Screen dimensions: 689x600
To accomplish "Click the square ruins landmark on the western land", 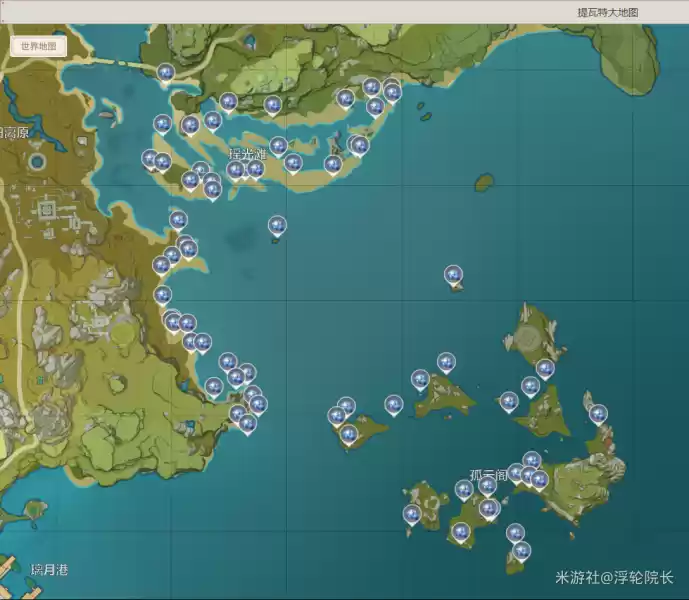I will tap(47, 210).
